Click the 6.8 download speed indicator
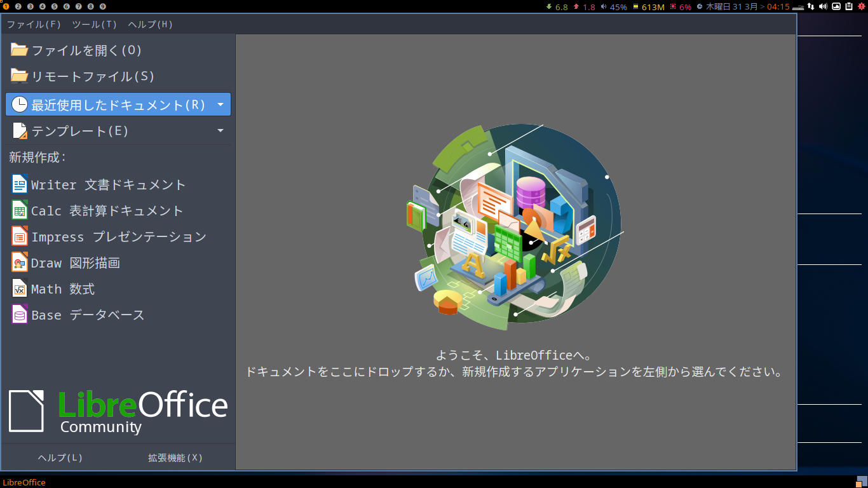The height and width of the screenshot is (488, 868). (557, 7)
